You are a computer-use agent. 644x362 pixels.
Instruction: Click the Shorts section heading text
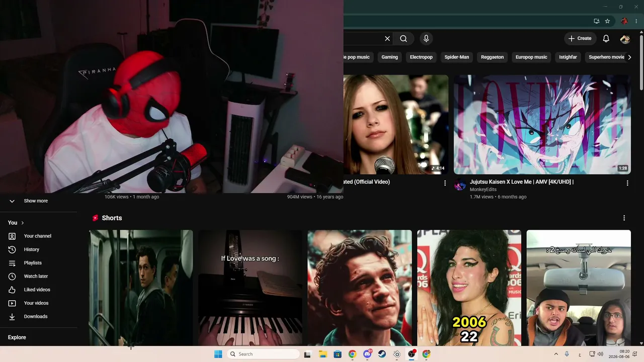point(112,218)
